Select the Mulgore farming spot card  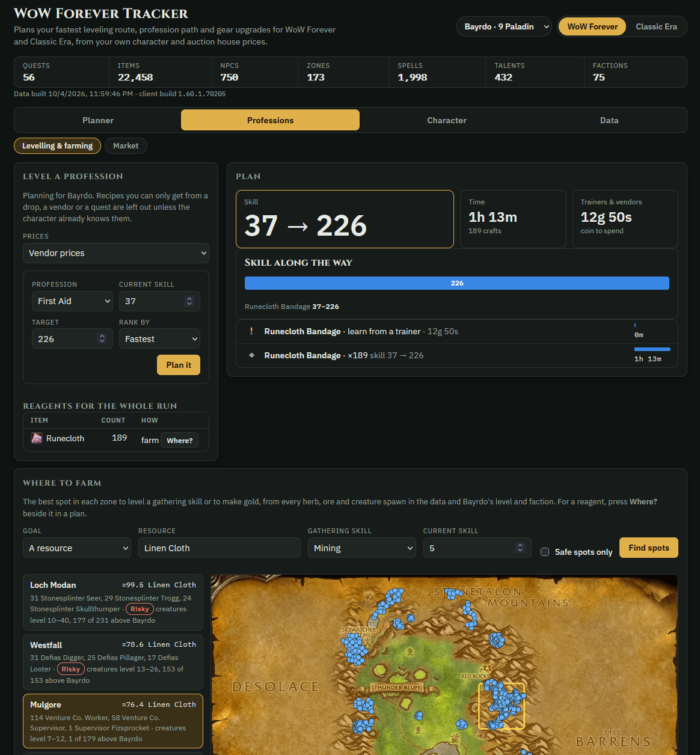click(113, 721)
